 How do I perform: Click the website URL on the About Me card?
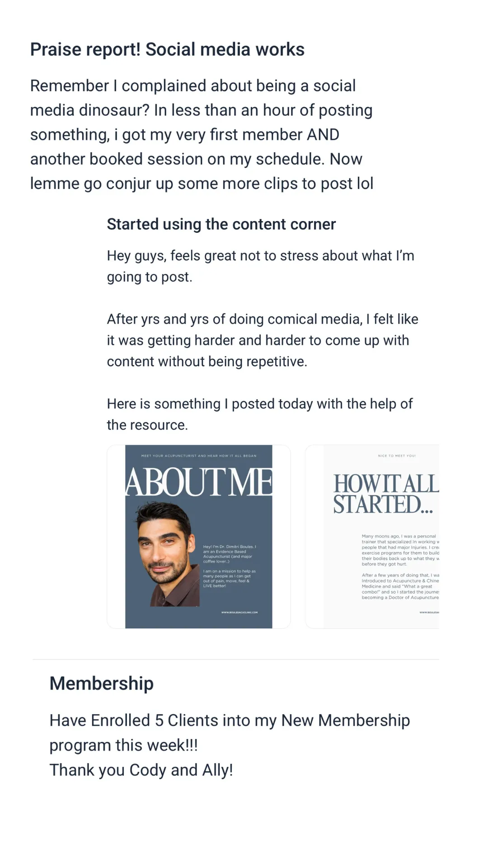(239, 613)
